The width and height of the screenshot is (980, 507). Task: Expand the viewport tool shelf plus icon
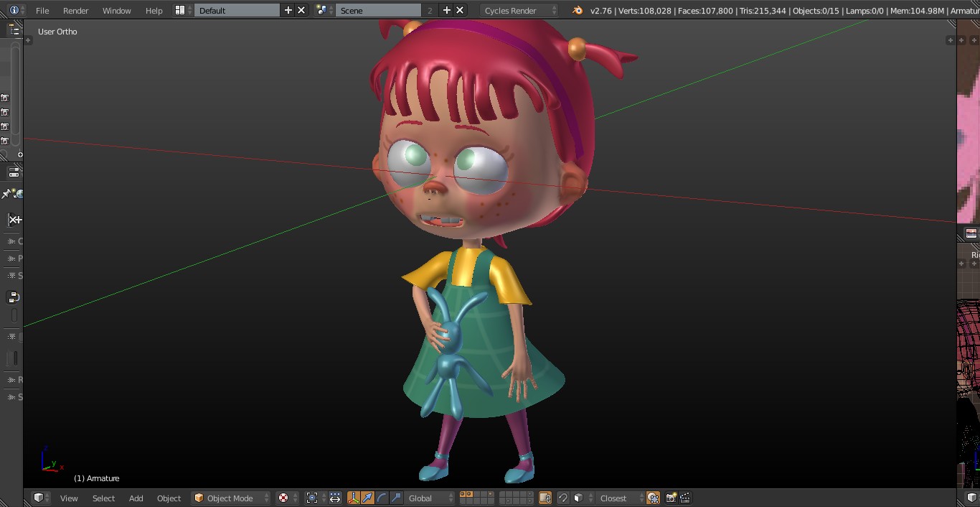29,40
